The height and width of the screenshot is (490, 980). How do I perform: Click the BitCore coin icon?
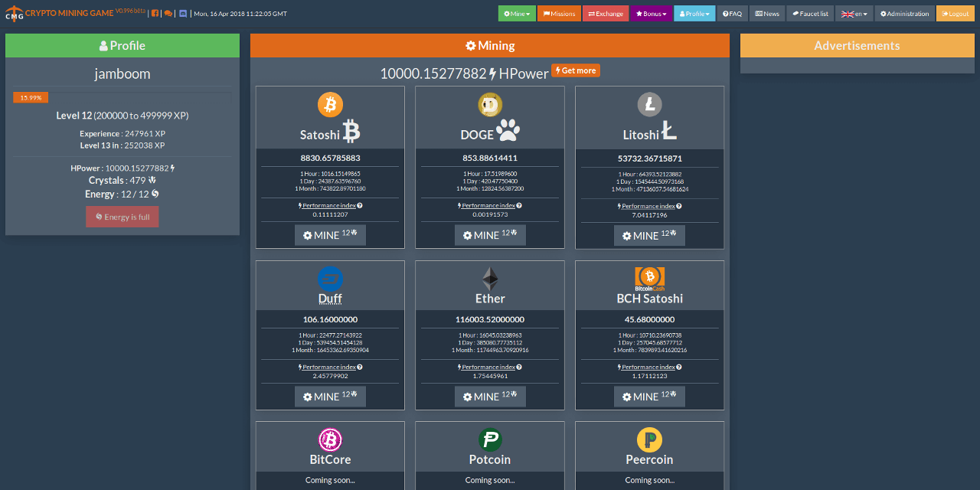330,439
